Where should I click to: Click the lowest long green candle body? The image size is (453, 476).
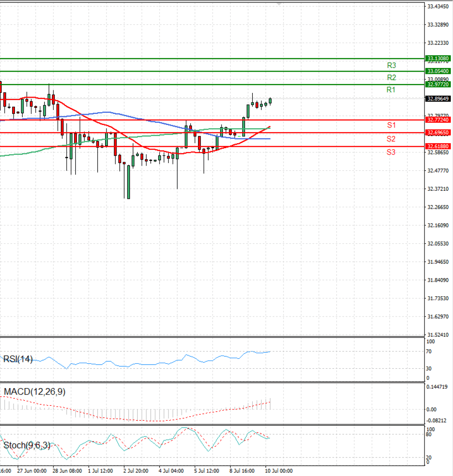[129, 182]
